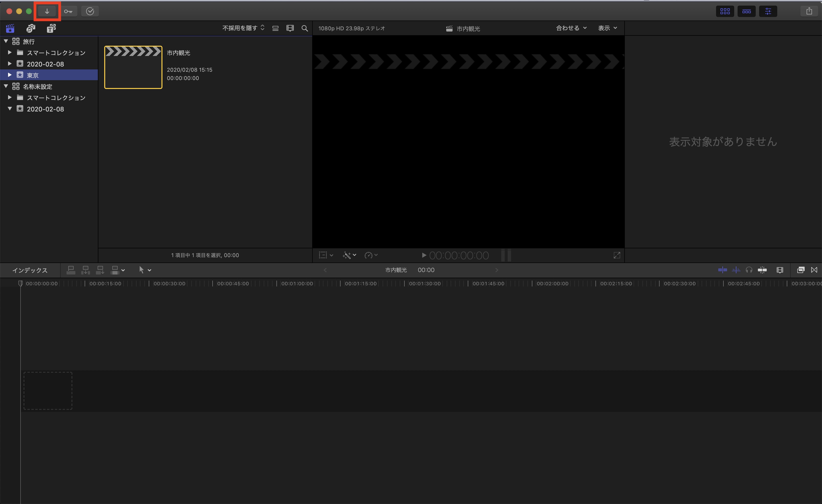Toggle the inspector panel visibility button
Viewport: 822px width, 504px height.
pyautogui.click(x=768, y=11)
